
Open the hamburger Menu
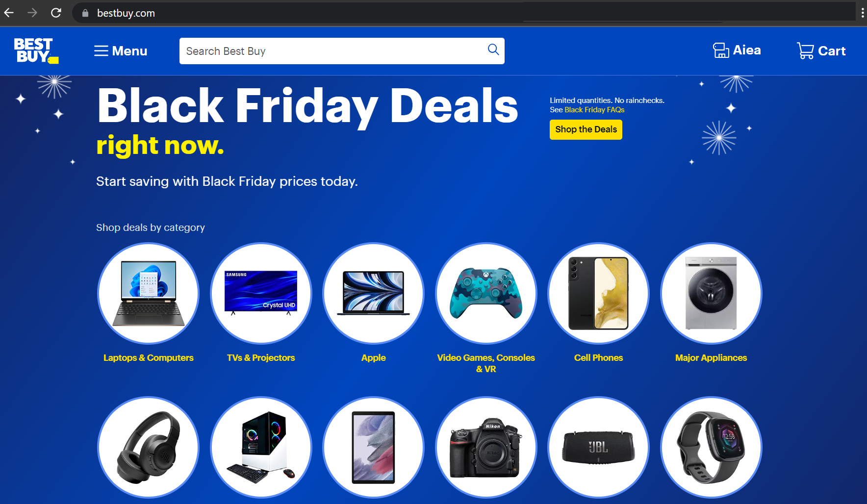[x=121, y=51]
